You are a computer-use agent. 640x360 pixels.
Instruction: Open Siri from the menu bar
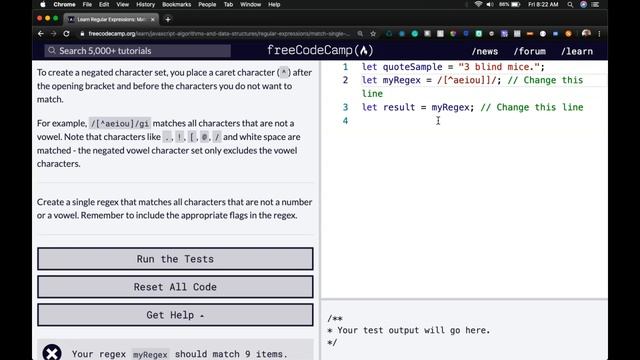pos(583,4)
